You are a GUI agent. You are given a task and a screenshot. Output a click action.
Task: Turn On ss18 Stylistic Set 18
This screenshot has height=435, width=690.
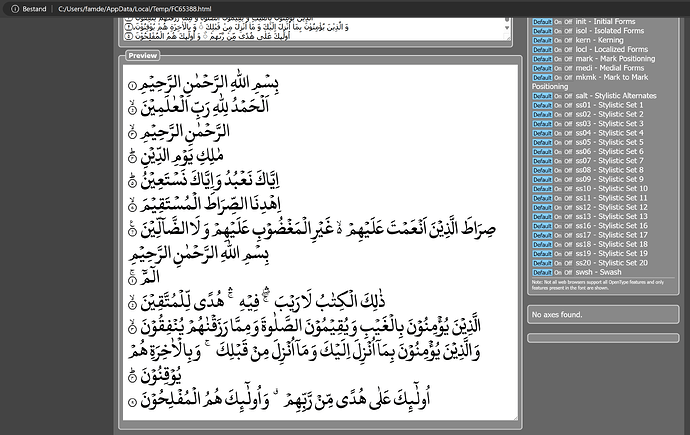pyautogui.click(x=558, y=245)
